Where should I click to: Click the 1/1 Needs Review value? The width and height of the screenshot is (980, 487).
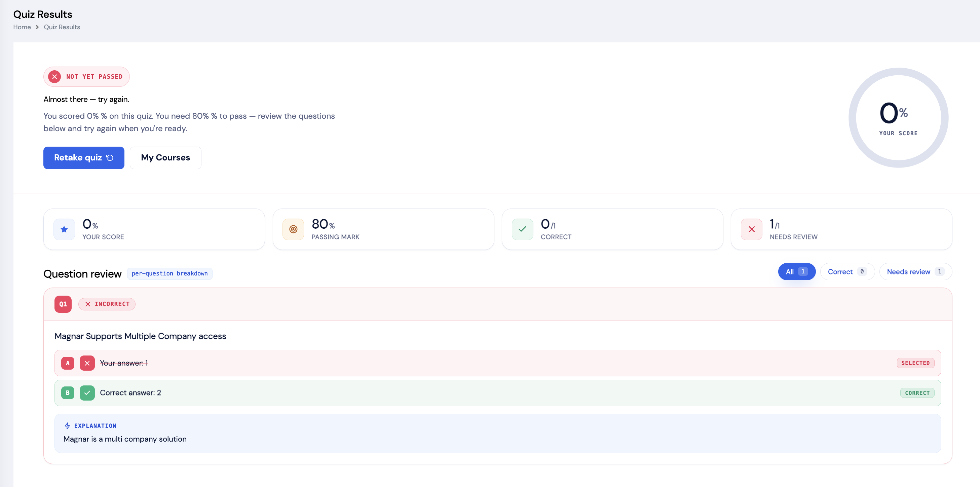click(x=775, y=224)
